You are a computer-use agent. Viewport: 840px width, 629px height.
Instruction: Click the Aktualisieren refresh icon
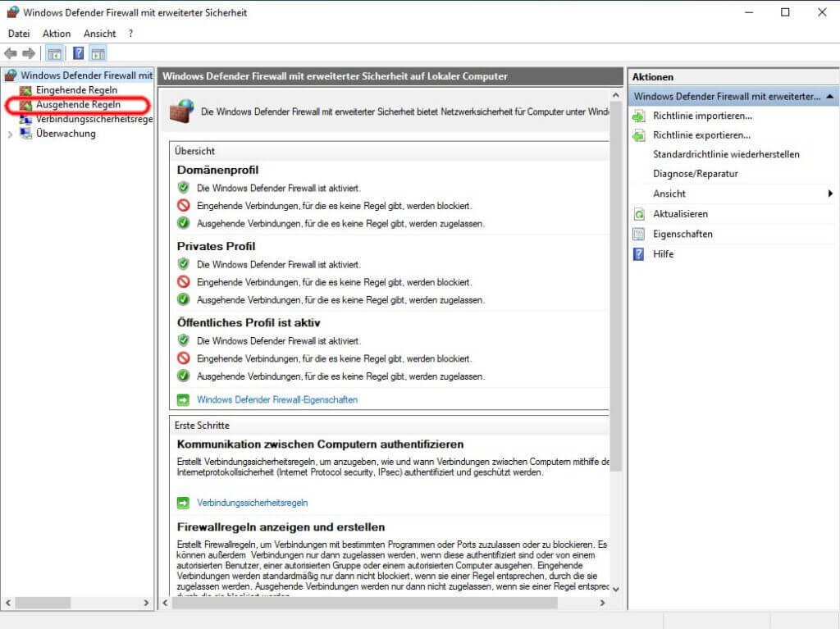tap(639, 214)
